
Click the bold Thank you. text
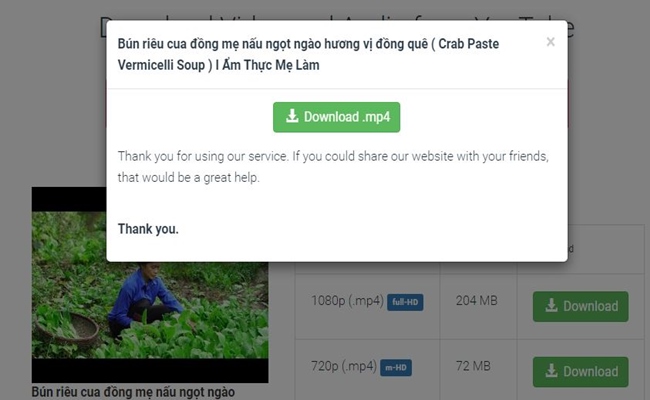click(148, 229)
